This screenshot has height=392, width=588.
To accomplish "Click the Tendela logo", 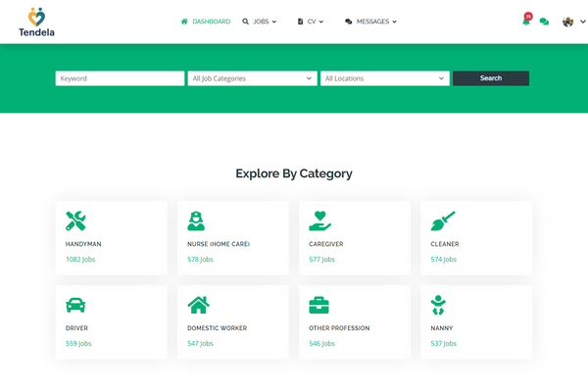I will [36, 22].
